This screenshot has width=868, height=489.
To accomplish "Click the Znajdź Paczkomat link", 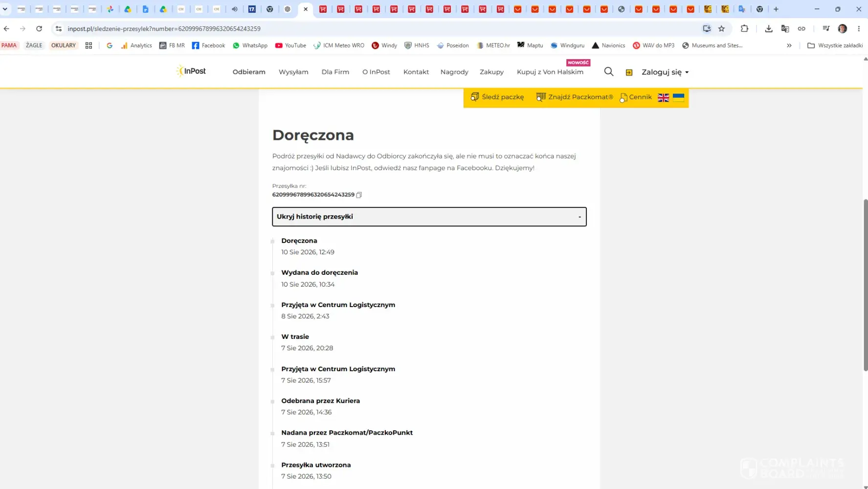I will click(x=575, y=97).
